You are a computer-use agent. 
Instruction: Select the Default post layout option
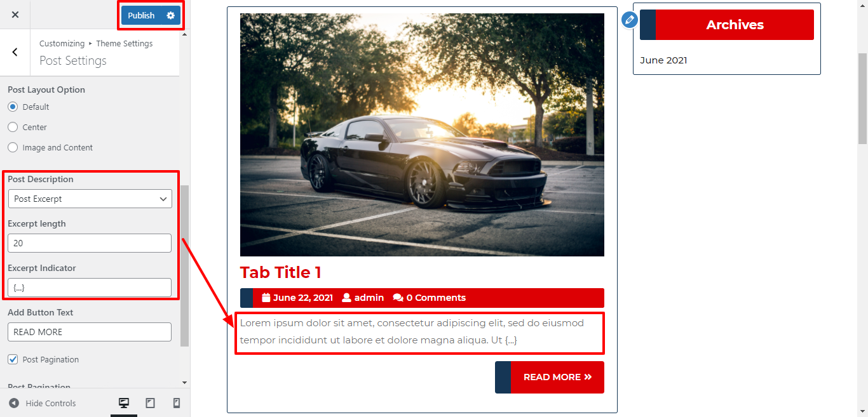pyautogui.click(x=13, y=107)
